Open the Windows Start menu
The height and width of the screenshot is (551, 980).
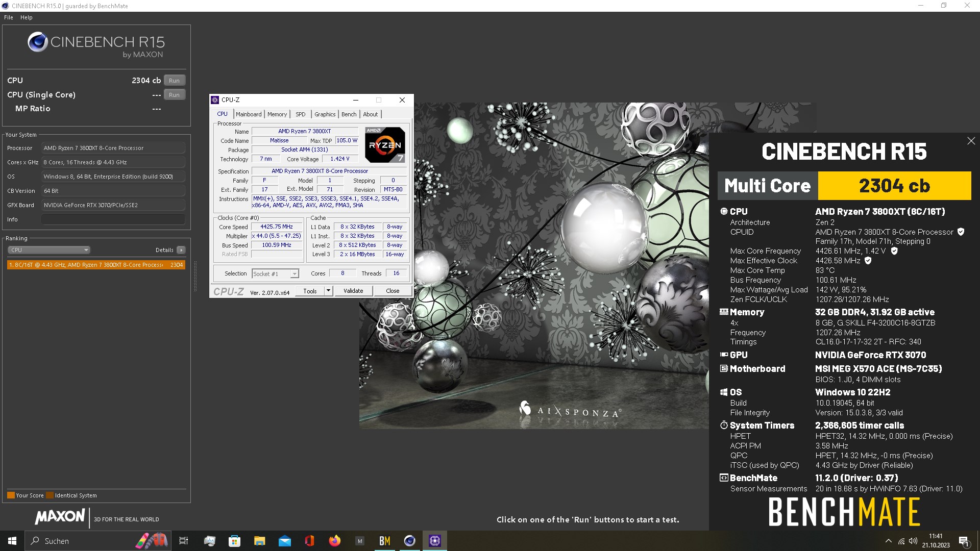tap(12, 541)
